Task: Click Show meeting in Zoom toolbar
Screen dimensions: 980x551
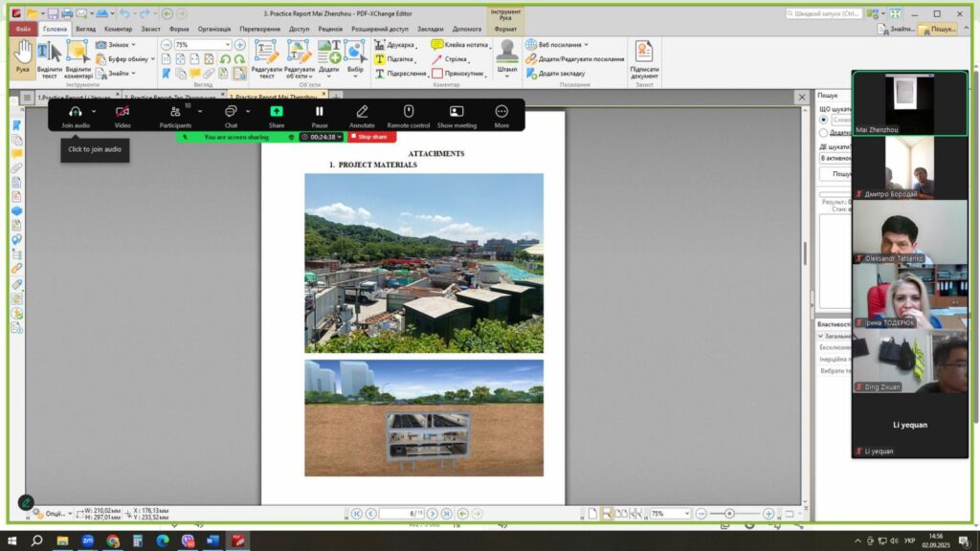Action: coord(457,116)
